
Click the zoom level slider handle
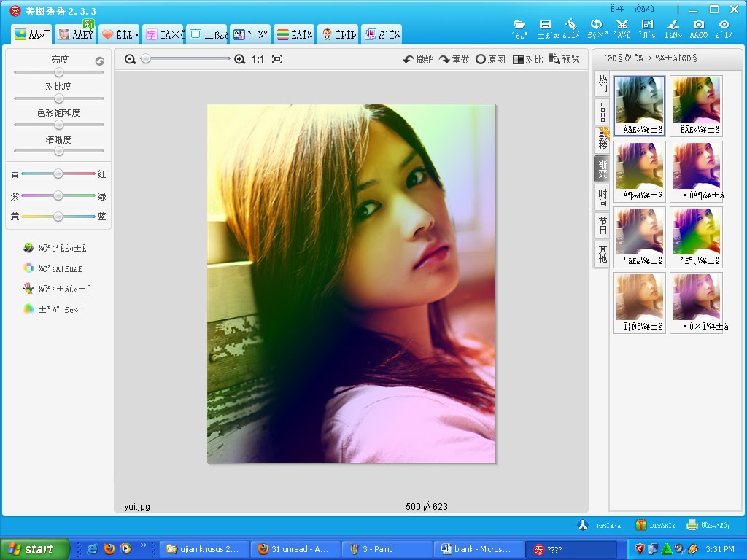(x=146, y=58)
